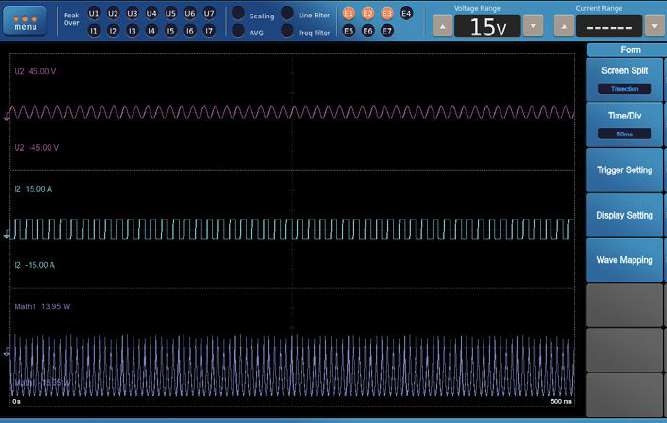Select the U1 peak over indicator
This screenshot has height=423, width=667.
[x=94, y=14]
